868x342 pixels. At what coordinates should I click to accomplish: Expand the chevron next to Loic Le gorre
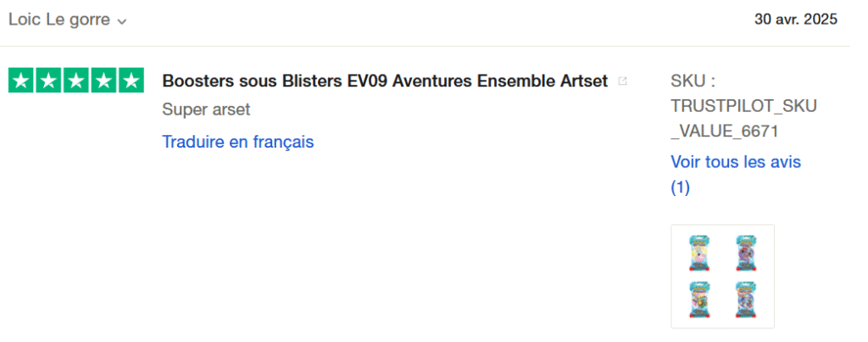(122, 21)
